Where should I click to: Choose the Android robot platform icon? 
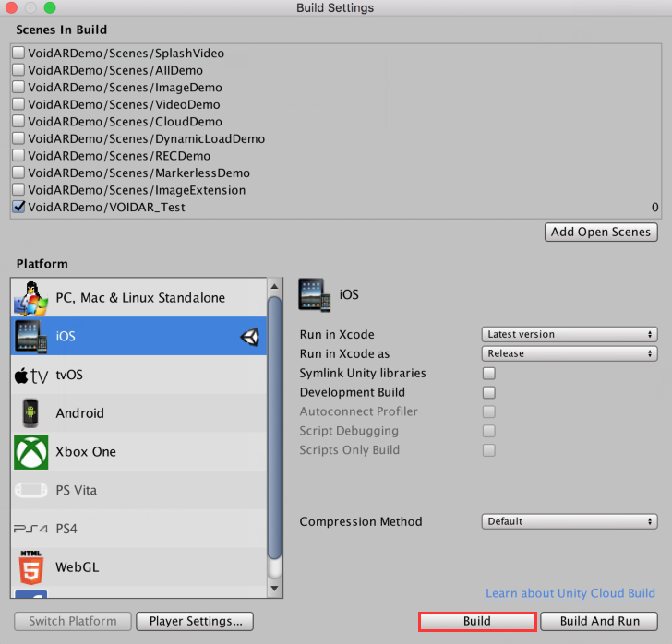[x=31, y=413]
